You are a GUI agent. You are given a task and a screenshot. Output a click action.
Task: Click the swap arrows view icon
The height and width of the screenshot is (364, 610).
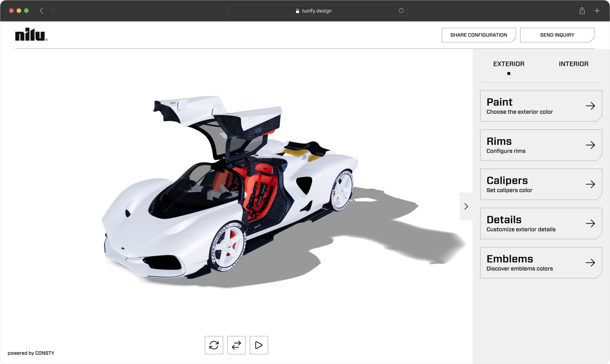236,345
